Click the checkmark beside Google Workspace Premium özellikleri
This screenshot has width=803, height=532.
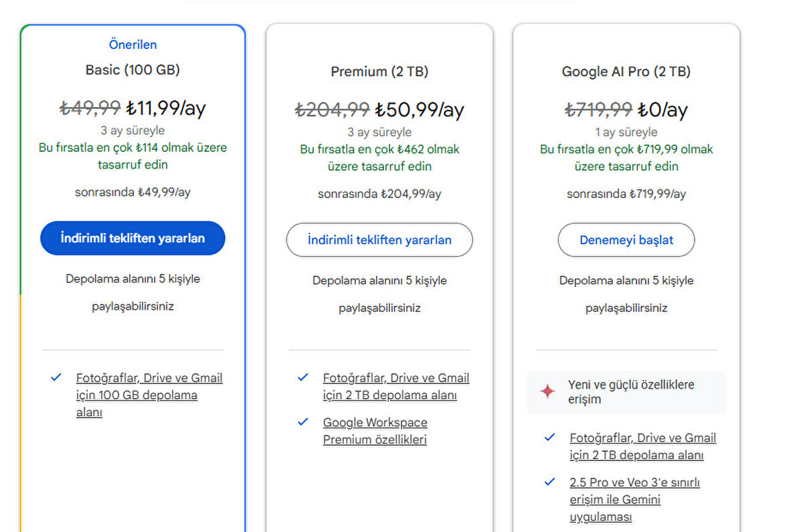point(303,422)
